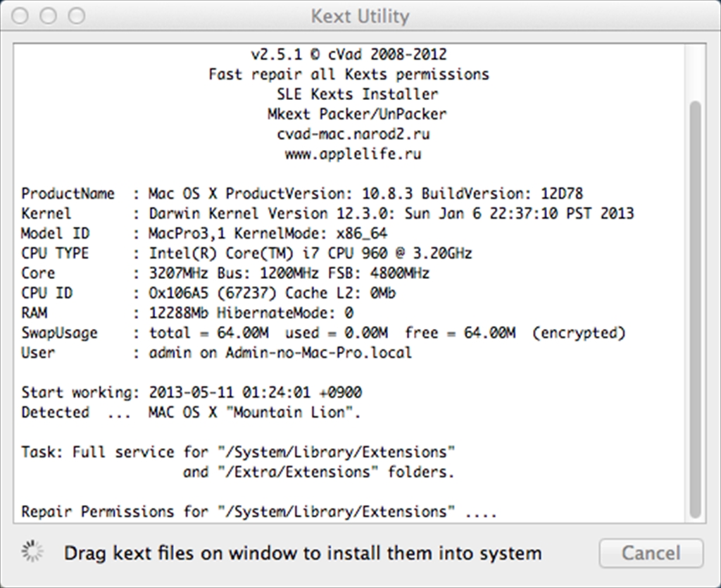Click the 'Repair Permissions for' line

click(259, 511)
